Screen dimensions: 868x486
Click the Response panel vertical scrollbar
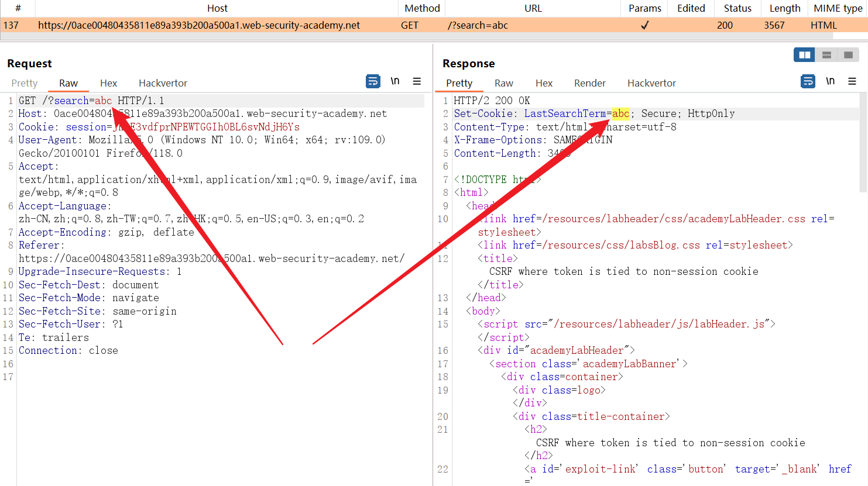(x=863, y=143)
